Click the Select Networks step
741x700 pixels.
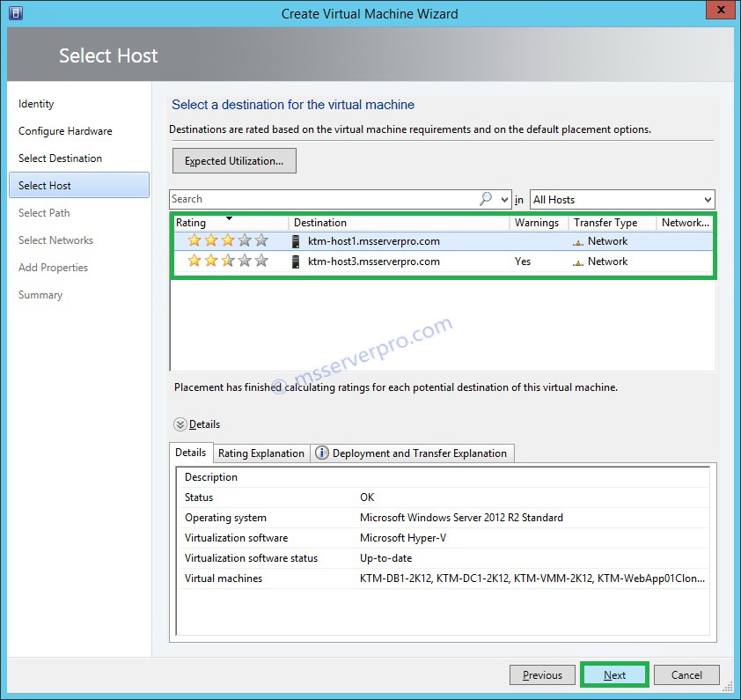pyautogui.click(x=55, y=240)
